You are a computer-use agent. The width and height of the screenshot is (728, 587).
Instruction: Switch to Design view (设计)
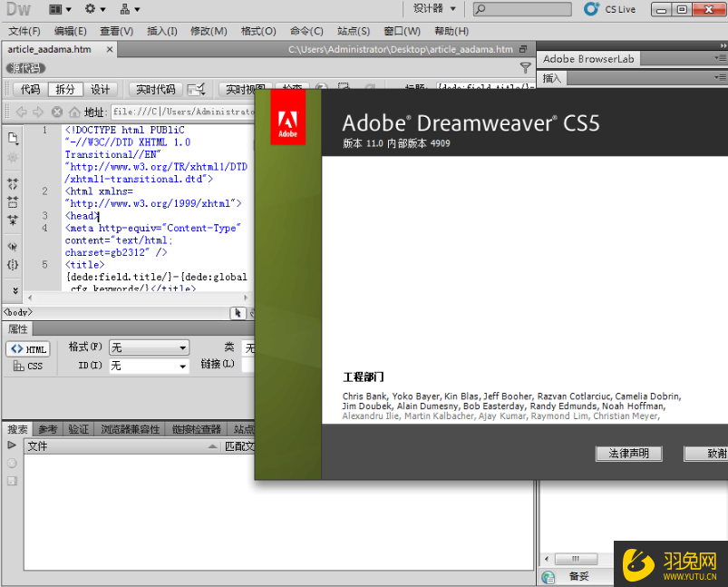click(100, 90)
